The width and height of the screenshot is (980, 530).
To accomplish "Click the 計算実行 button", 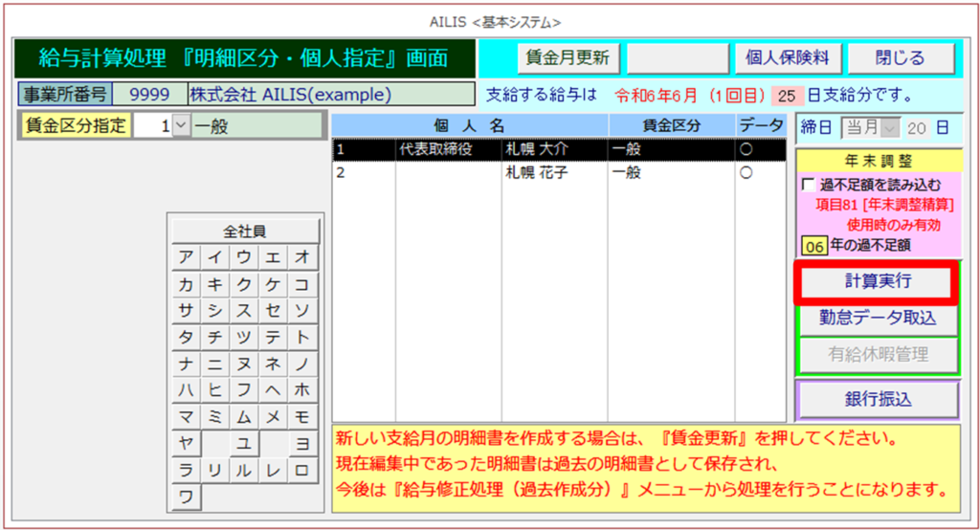I will 877,282.
